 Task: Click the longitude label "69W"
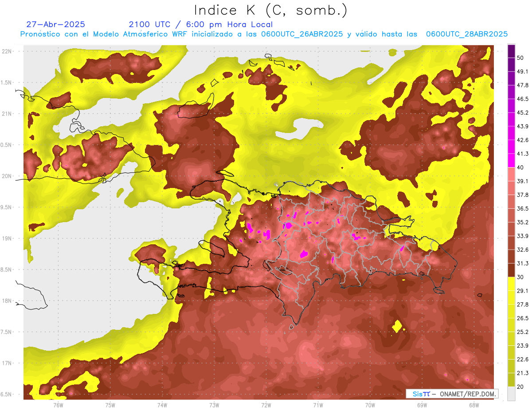click(422, 405)
